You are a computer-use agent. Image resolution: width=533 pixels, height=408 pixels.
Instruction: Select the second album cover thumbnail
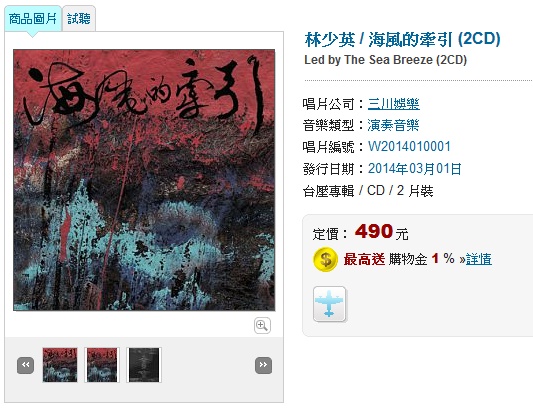pos(102,365)
